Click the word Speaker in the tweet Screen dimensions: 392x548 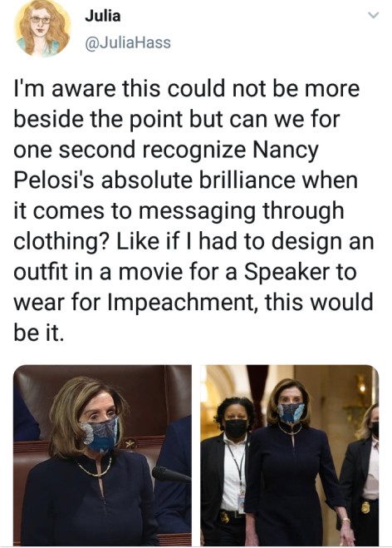[x=287, y=272]
